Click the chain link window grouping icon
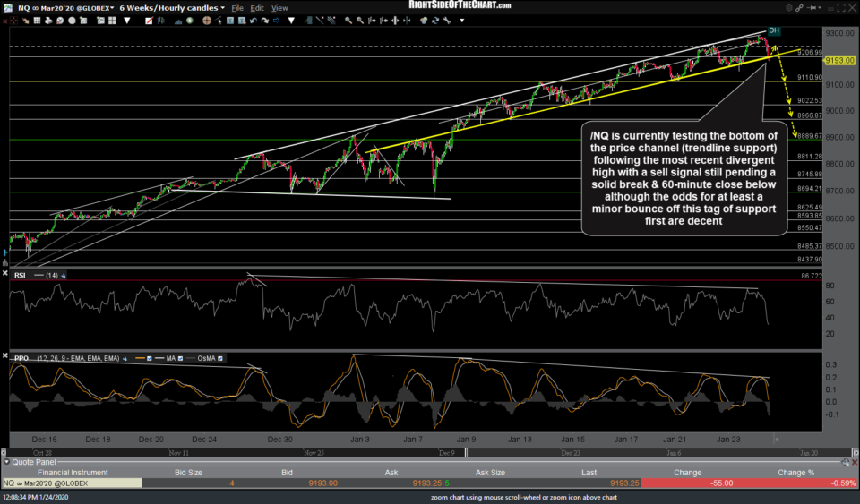The height and width of the screenshot is (504, 860). point(800,8)
